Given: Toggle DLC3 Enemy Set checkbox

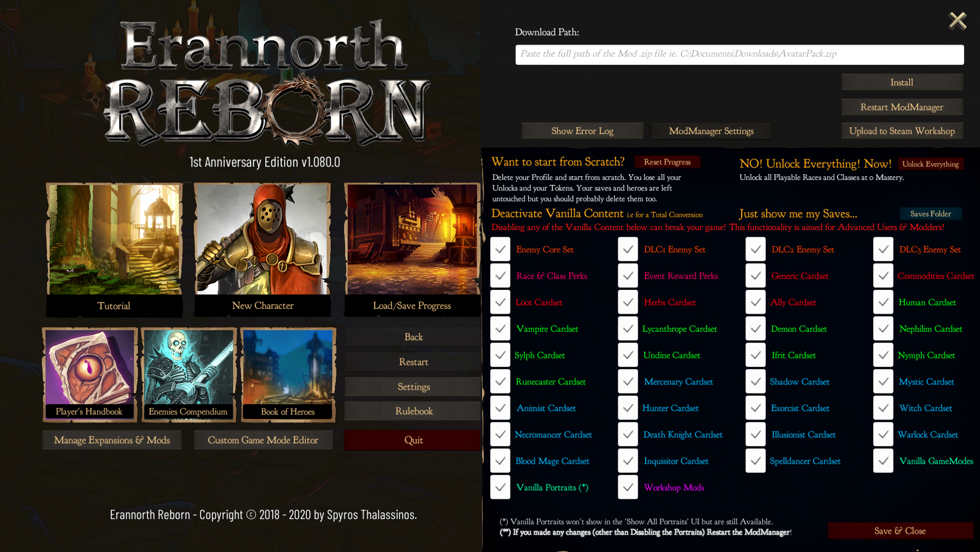Looking at the screenshot, I should [x=883, y=249].
